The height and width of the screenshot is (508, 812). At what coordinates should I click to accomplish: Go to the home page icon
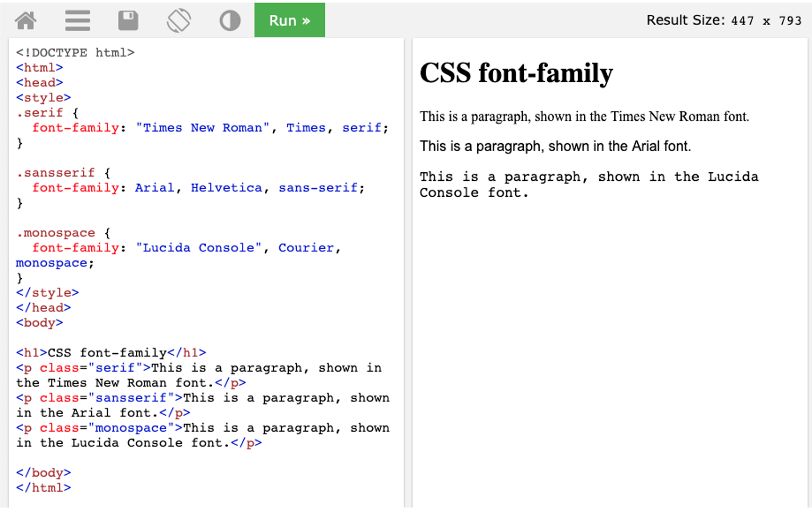pyautogui.click(x=25, y=21)
